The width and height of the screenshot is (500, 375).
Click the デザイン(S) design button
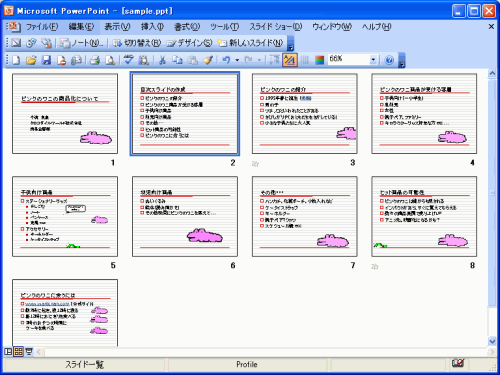189,43
